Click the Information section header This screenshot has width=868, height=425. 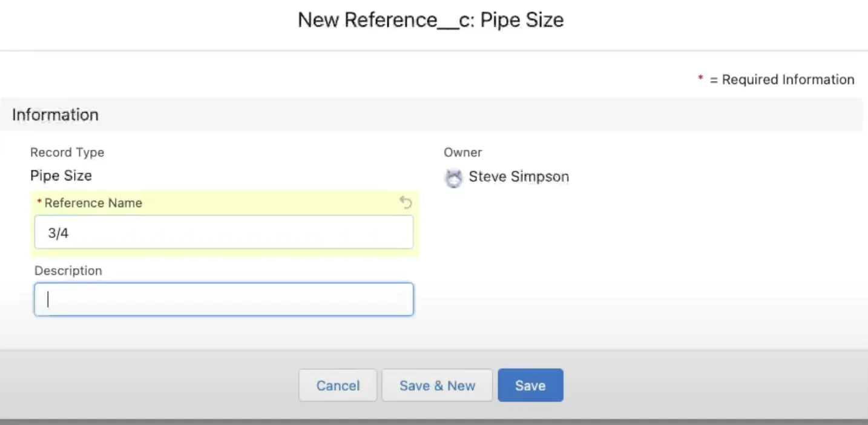point(432,115)
